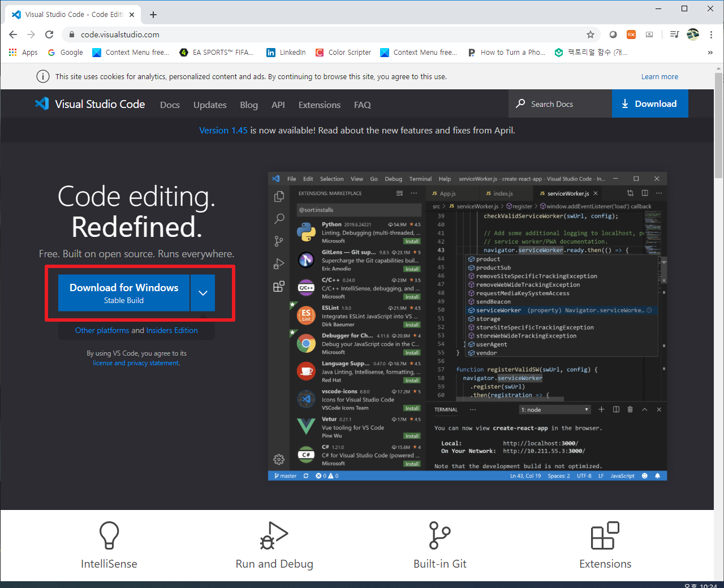Open the EA SPORTS FIFA bookmark
Image resolution: width=724 pixels, height=588 pixels.
point(216,52)
